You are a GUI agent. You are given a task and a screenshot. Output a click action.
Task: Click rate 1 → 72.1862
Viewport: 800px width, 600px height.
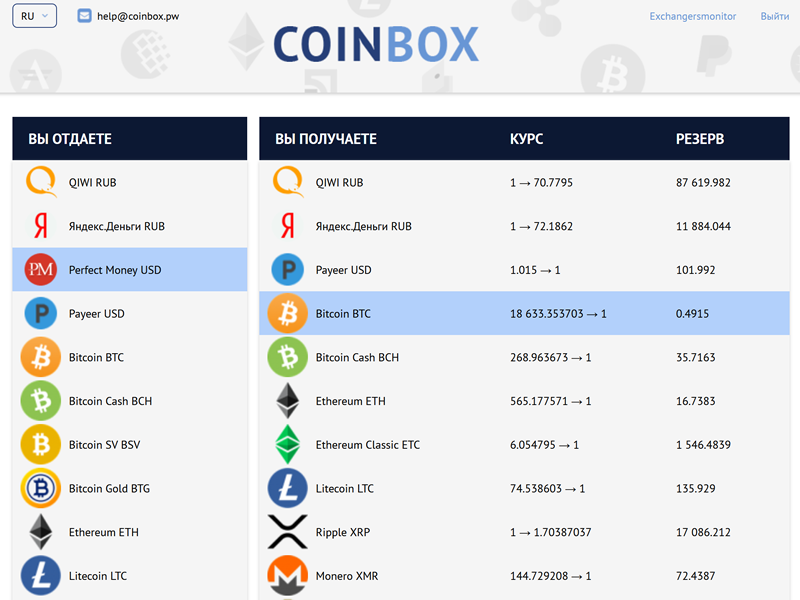click(x=541, y=227)
